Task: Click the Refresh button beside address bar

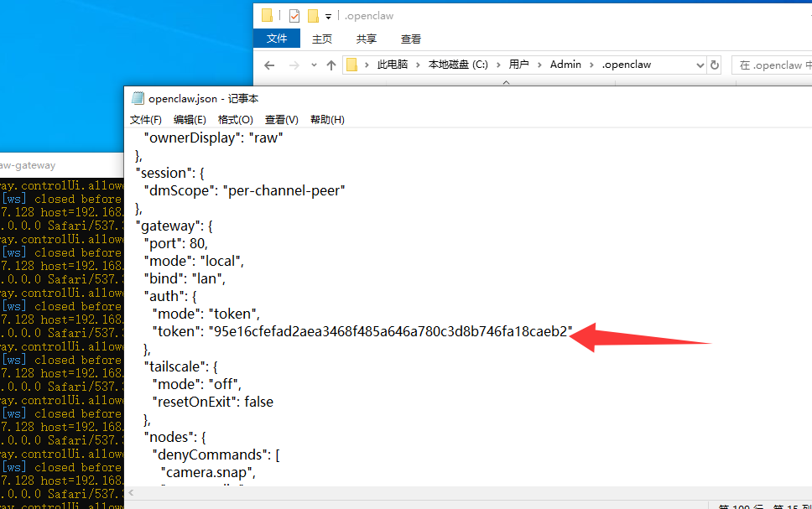Action: tap(715, 65)
